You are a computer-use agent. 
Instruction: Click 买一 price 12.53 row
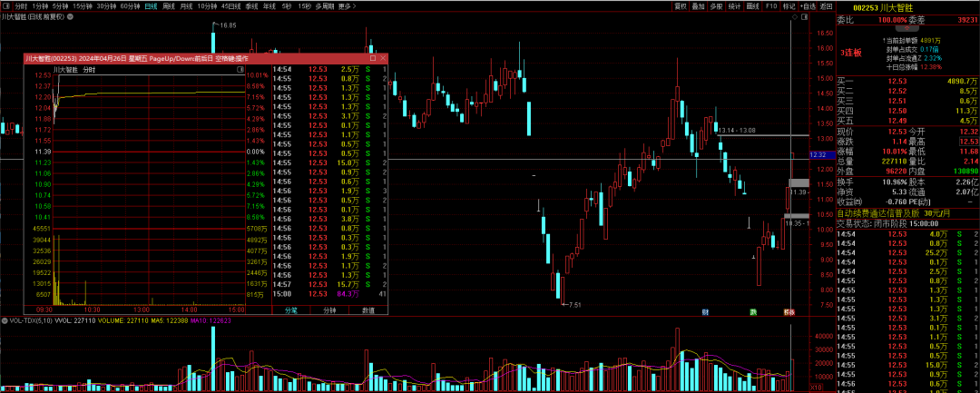[x=908, y=81]
